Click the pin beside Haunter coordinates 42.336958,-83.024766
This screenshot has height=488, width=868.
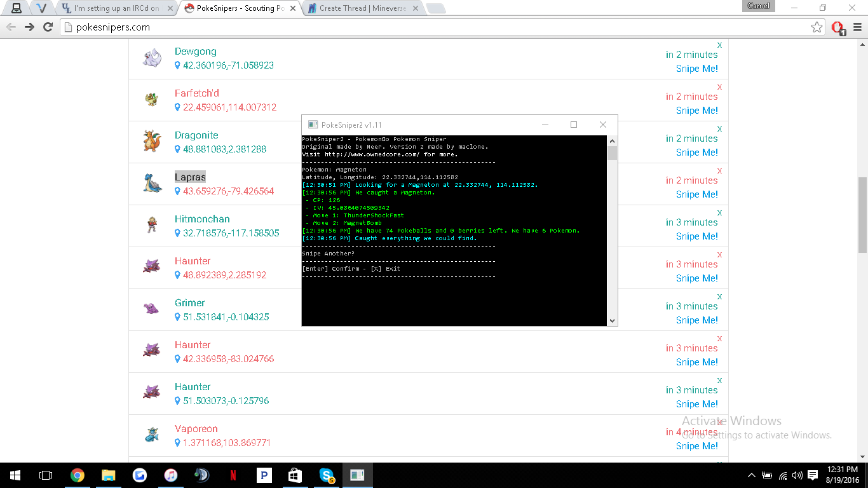(178, 359)
